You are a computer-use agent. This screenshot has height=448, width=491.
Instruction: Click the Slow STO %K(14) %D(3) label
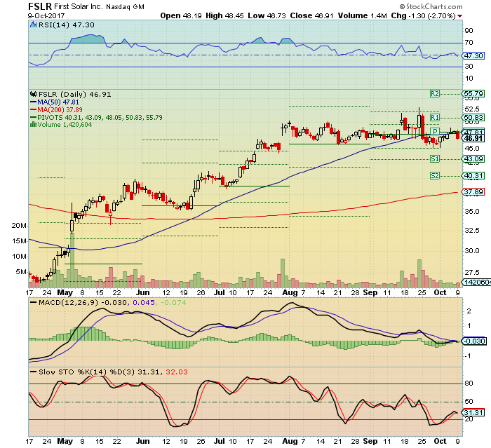[87, 372]
